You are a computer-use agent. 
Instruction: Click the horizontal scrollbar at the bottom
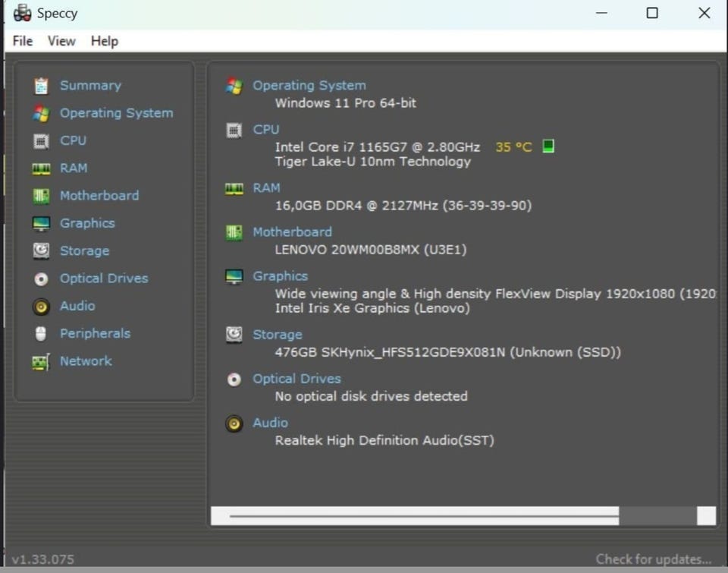(425, 516)
